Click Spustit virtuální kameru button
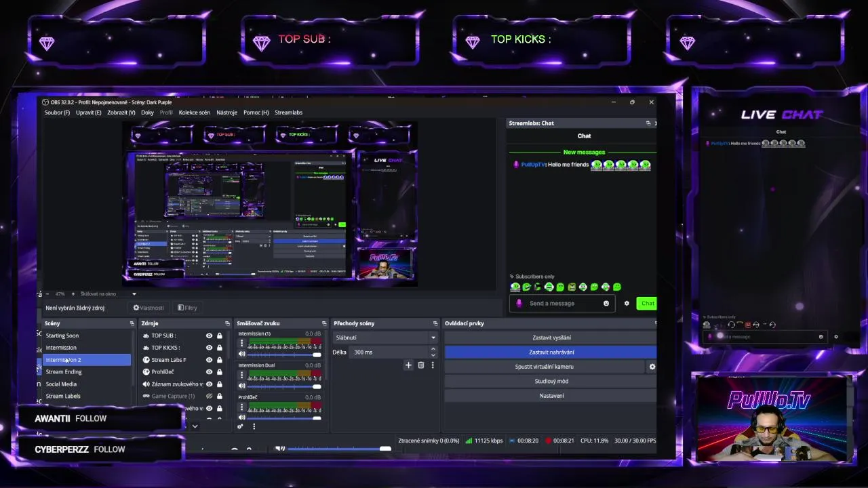Image resolution: width=868 pixels, height=488 pixels. 544,367
